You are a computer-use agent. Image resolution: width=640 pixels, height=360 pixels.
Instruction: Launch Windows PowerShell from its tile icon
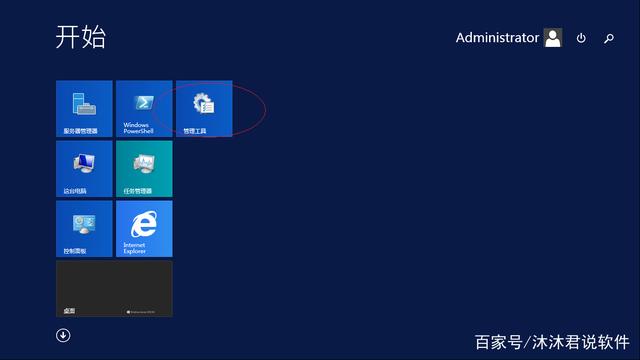144,102
